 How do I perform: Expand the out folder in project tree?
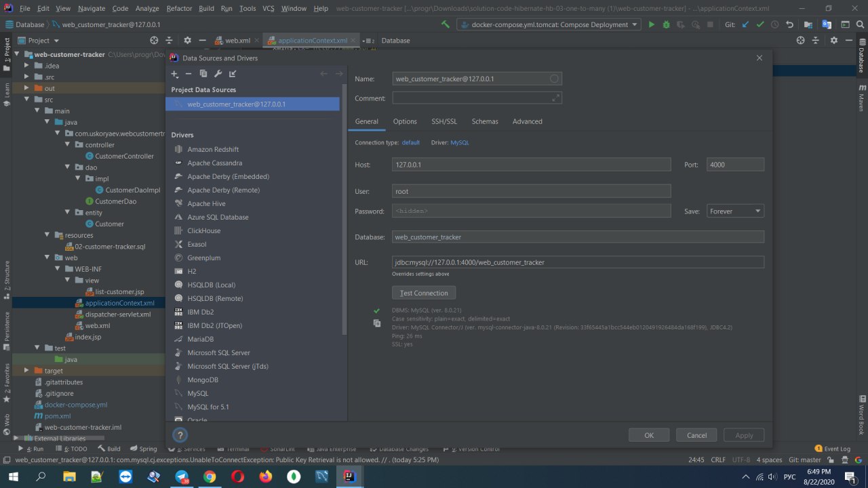coord(28,88)
